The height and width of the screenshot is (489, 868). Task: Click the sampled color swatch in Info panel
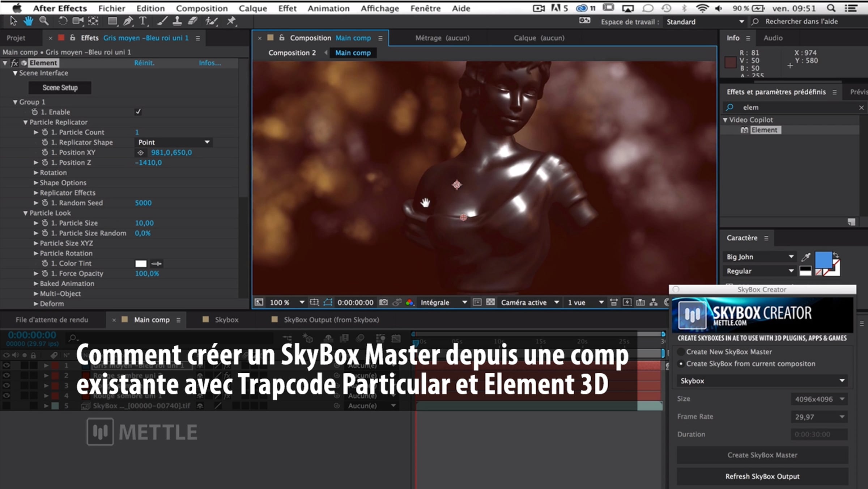click(731, 63)
